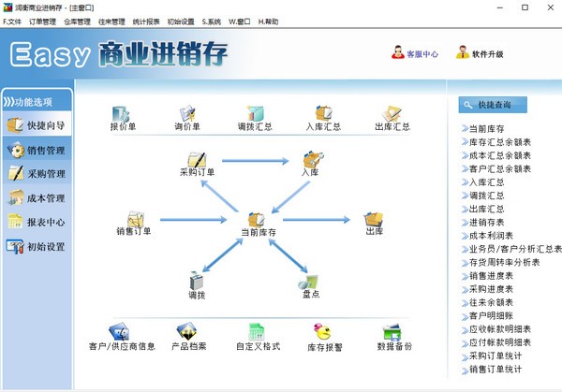Viewport: 562px width, 392px height.
Task: Open 调拨汇总 in quick query list
Action: coord(482,196)
